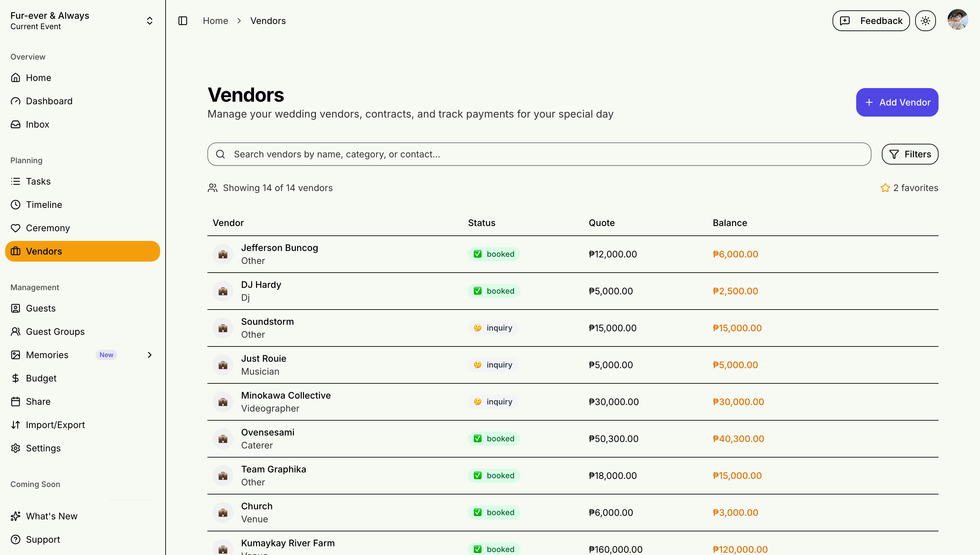Click the Ceremony heart icon

16,228
